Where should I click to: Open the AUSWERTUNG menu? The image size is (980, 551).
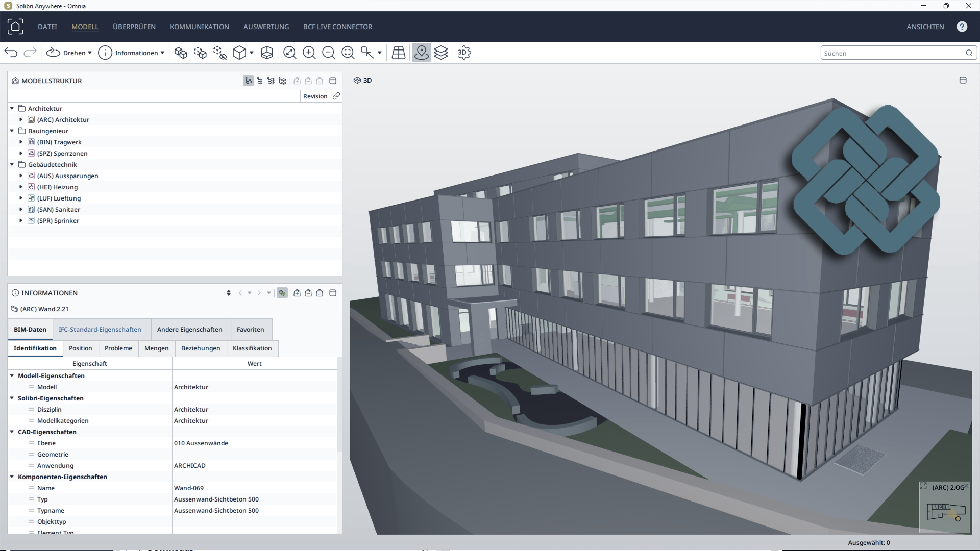coord(266,27)
